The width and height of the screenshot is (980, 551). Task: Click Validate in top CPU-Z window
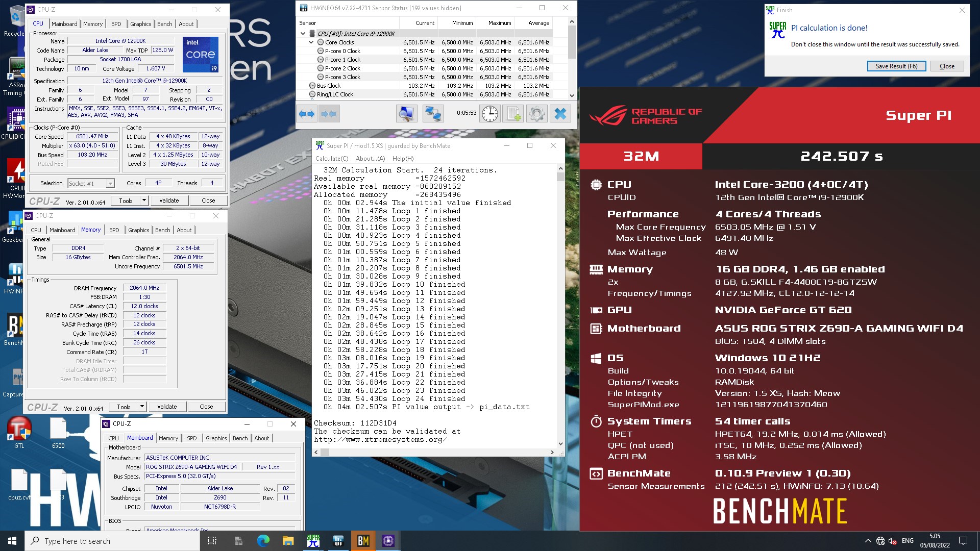[169, 201]
